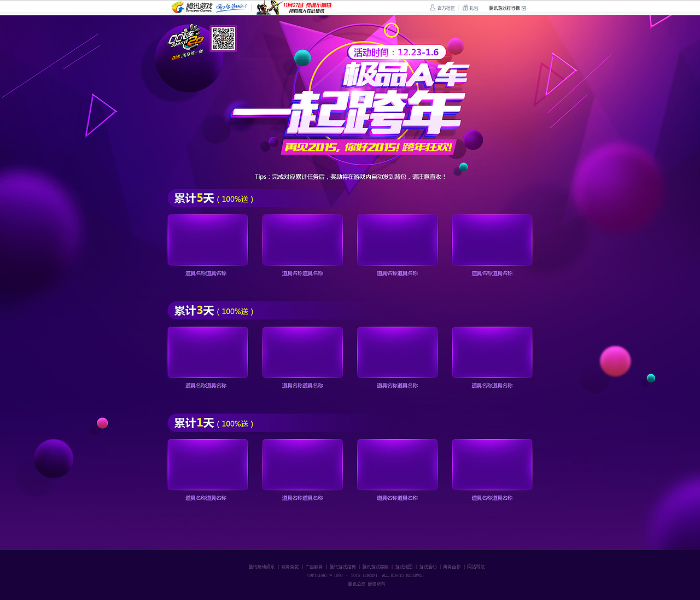Select third item card under 累计5天
Viewport: 700px width, 600px height.
pyautogui.click(x=397, y=240)
